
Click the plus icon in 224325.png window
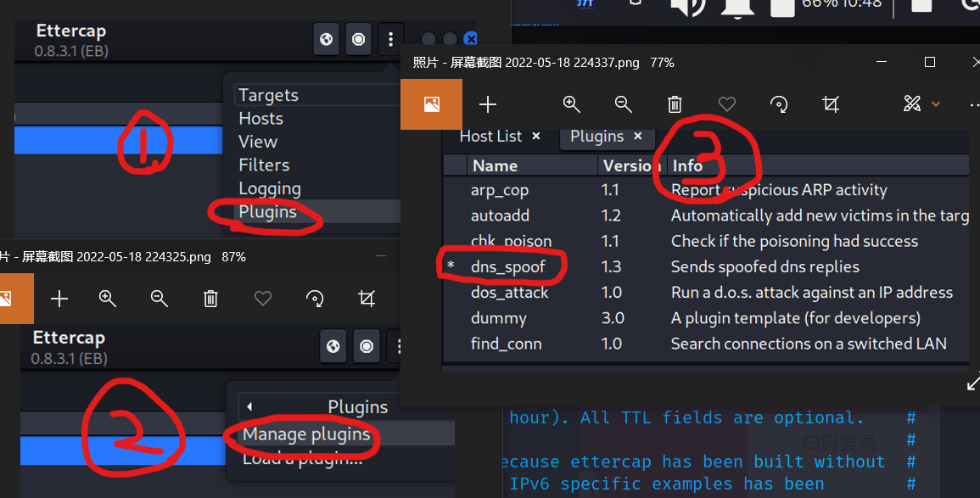[59, 299]
